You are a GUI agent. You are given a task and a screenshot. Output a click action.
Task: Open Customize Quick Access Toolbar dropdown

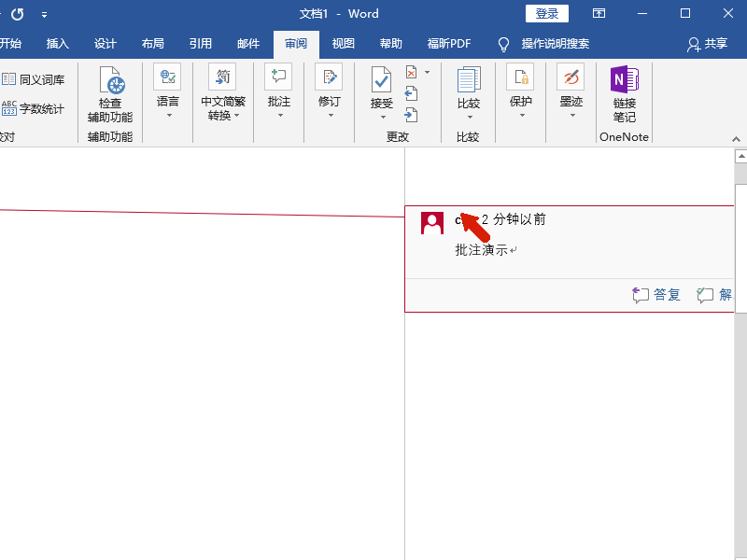pos(44,15)
